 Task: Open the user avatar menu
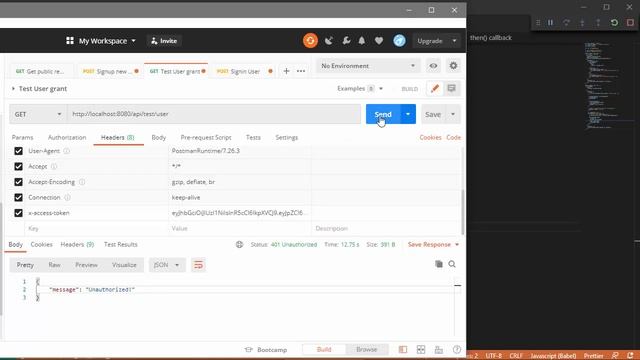click(x=399, y=41)
